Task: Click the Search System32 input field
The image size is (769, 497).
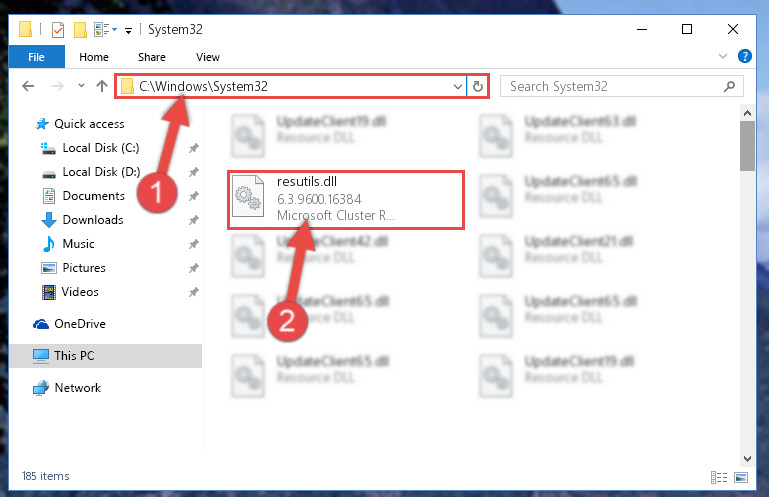Action: click(x=615, y=87)
